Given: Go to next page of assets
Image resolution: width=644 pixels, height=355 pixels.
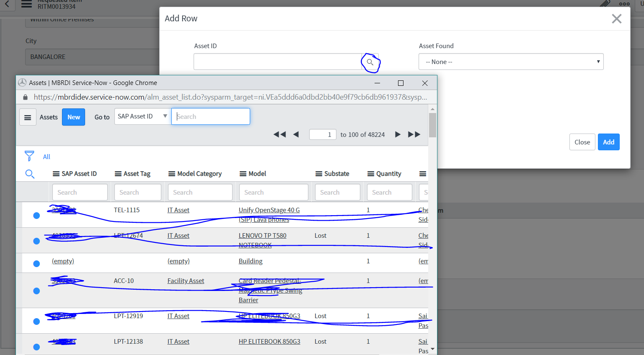Looking at the screenshot, I should click(398, 134).
